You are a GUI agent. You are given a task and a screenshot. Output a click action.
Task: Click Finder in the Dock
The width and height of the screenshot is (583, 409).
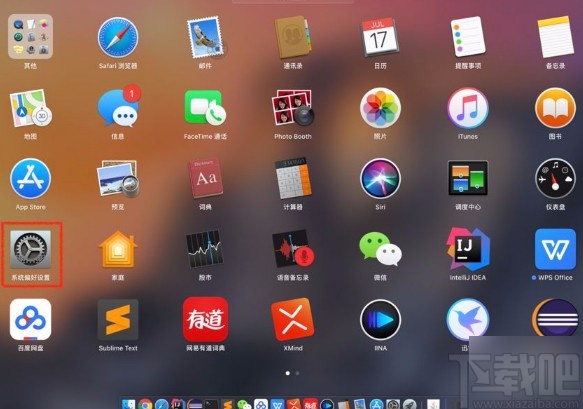(129, 404)
